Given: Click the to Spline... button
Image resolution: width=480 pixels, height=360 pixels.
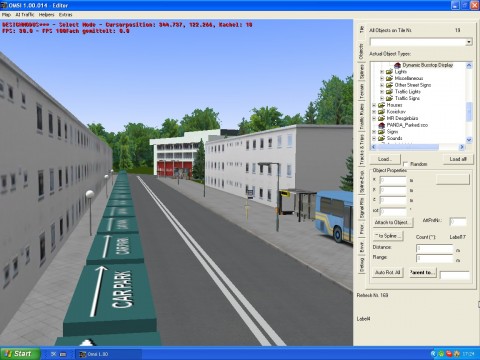Looking at the screenshot, I should [x=387, y=236].
